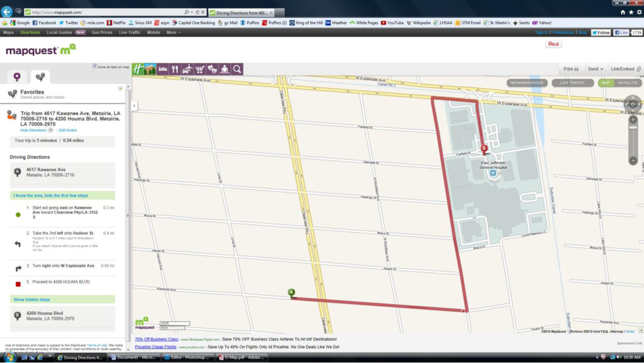Toggle show all tabs on map checkbox

click(x=95, y=66)
